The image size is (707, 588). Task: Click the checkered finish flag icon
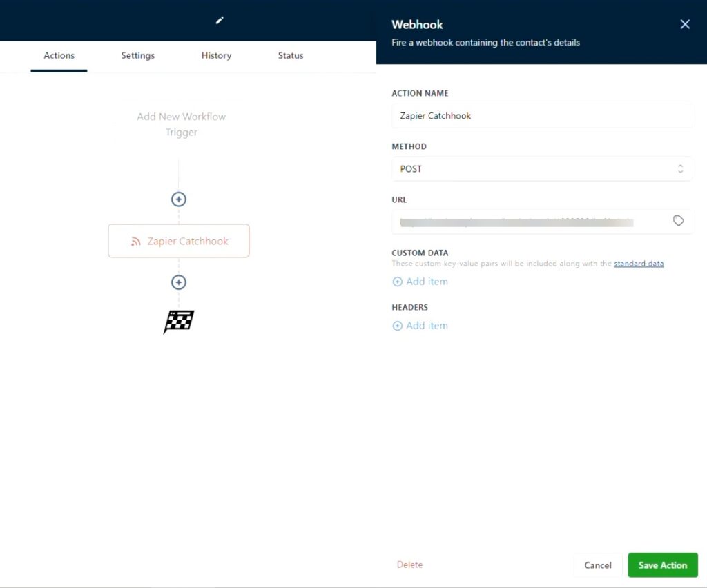[179, 322]
